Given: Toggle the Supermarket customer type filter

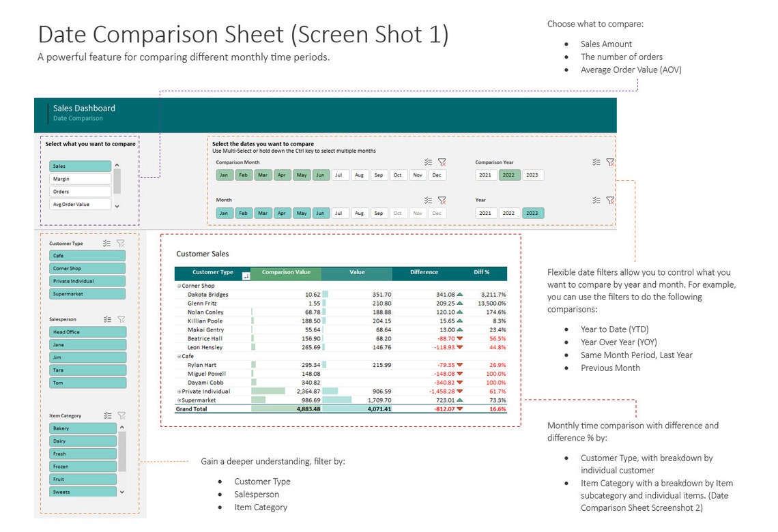Looking at the screenshot, I should click(87, 293).
